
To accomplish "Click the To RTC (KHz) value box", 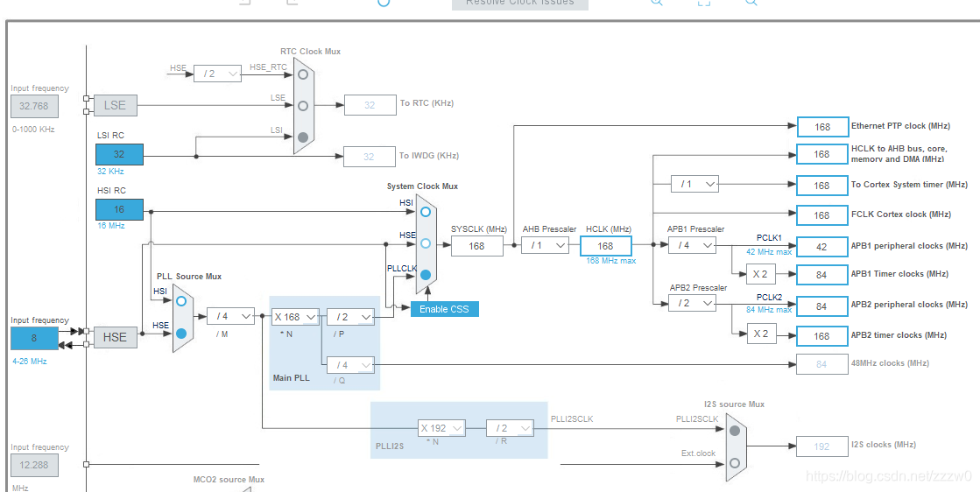I will click(x=370, y=105).
